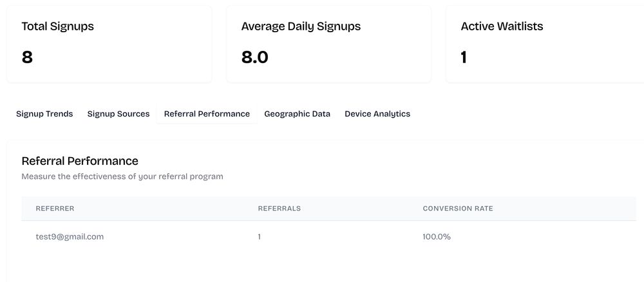
Task: Sort by the REFERRALS column header
Action: point(279,209)
